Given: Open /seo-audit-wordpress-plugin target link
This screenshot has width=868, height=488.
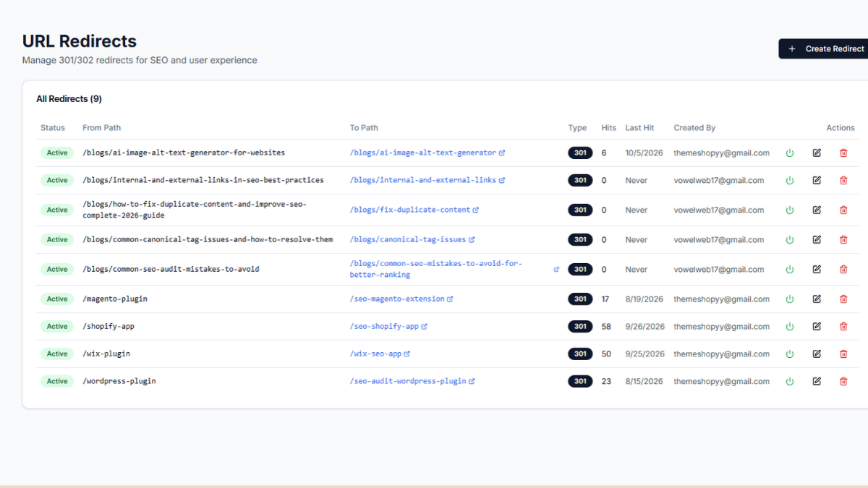Looking at the screenshot, I should point(412,381).
